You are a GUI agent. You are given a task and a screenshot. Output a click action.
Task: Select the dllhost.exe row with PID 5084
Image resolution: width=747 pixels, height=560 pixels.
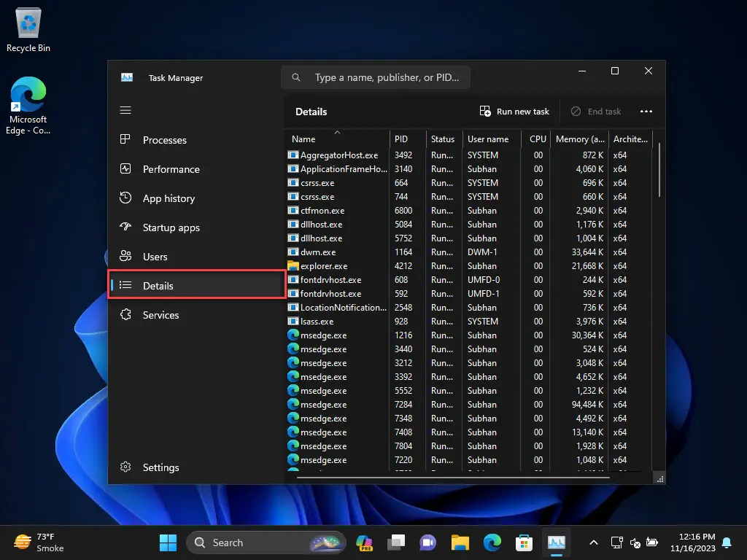tap(469, 224)
